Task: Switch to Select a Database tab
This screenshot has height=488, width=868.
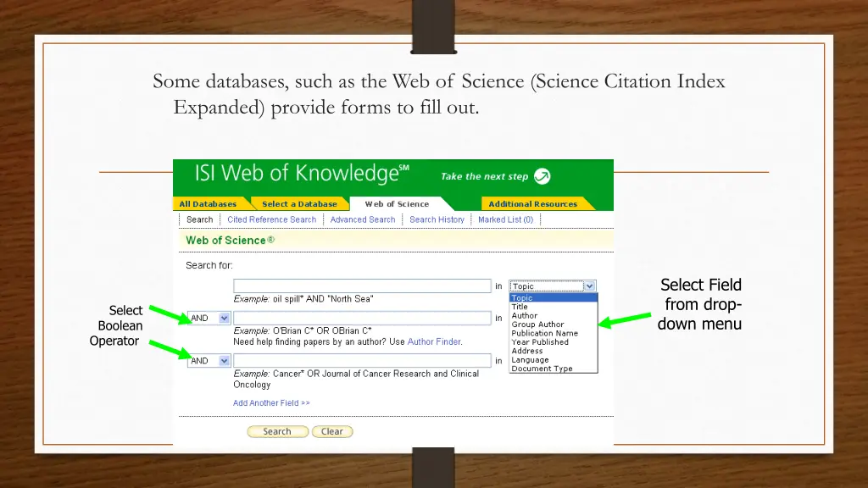Action: (299, 203)
